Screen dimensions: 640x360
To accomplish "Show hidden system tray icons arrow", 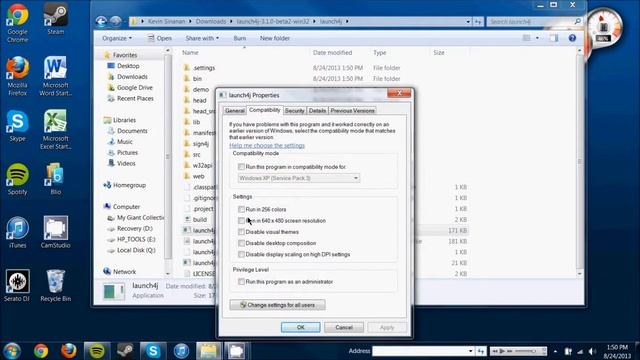I will pos(555,351).
